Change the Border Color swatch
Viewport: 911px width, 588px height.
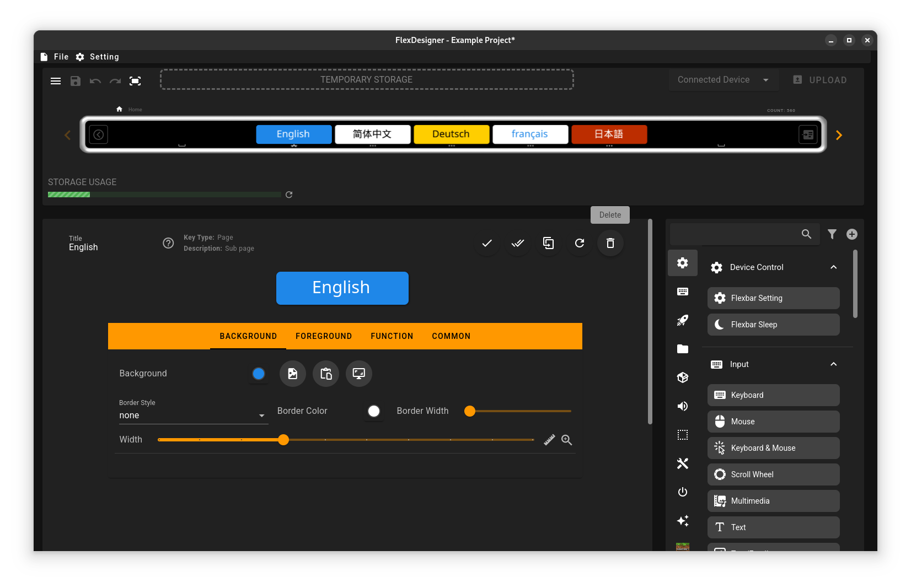pos(374,411)
